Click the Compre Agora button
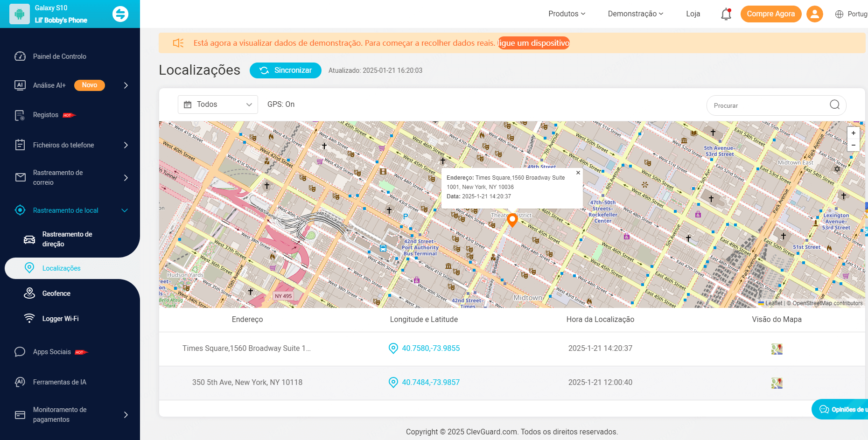The height and width of the screenshot is (440, 868). 771,14
